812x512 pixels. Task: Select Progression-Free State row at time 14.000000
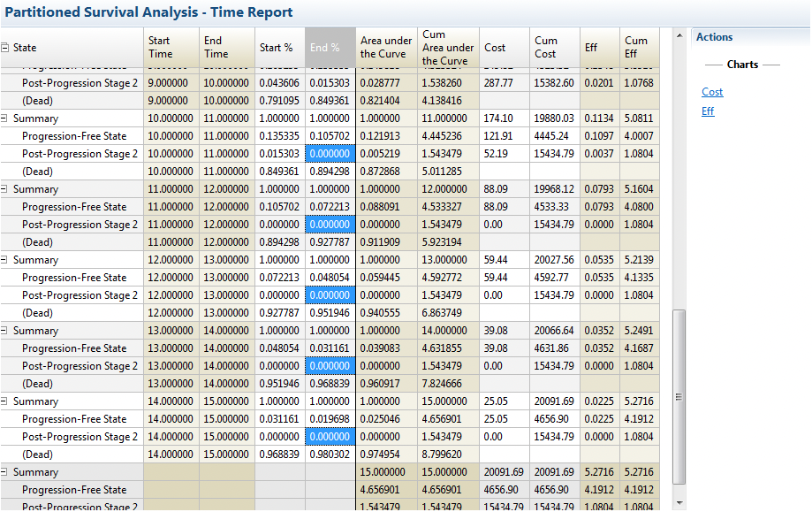[74, 419]
